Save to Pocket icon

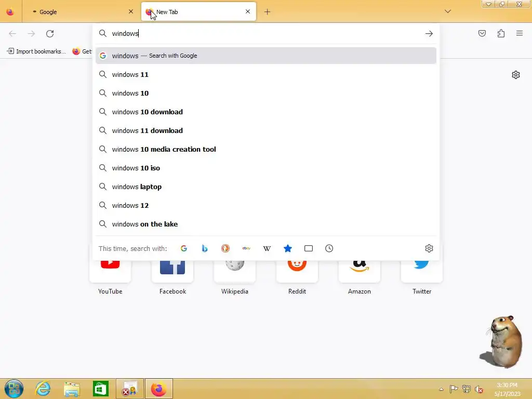point(482,33)
